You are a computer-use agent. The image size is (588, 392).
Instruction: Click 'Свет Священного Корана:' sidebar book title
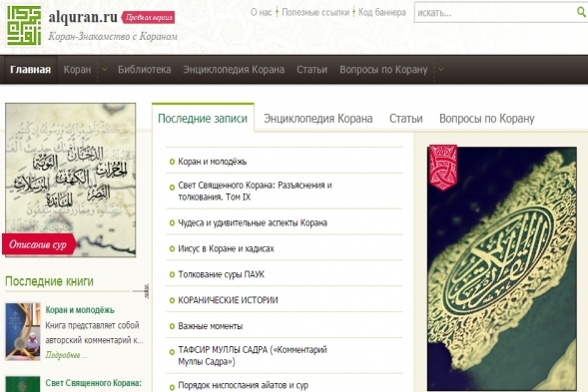94,383
